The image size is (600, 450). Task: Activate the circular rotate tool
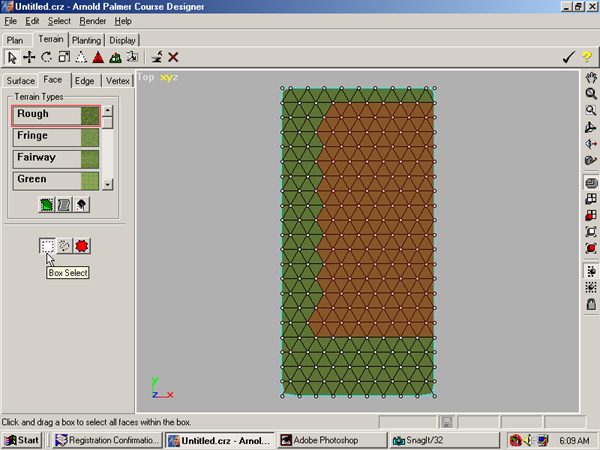point(46,57)
